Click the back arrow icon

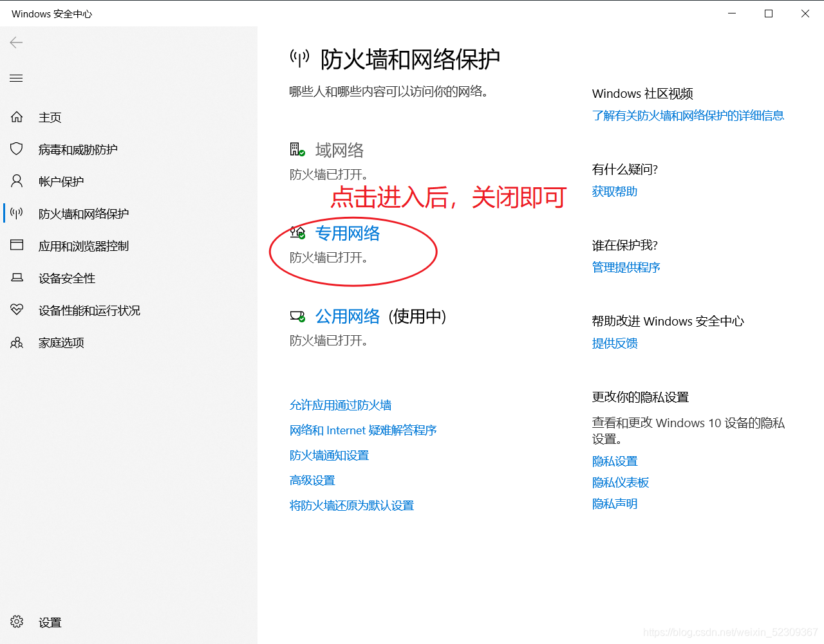(16, 42)
